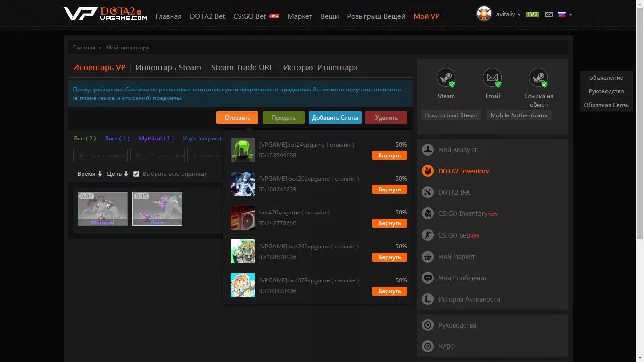
Task: Switch to Steam Trade URL tab
Action: pyautogui.click(x=242, y=67)
